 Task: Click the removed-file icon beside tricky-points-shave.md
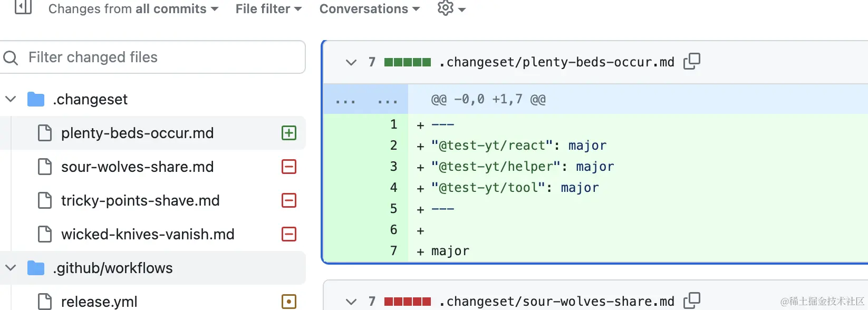click(289, 200)
